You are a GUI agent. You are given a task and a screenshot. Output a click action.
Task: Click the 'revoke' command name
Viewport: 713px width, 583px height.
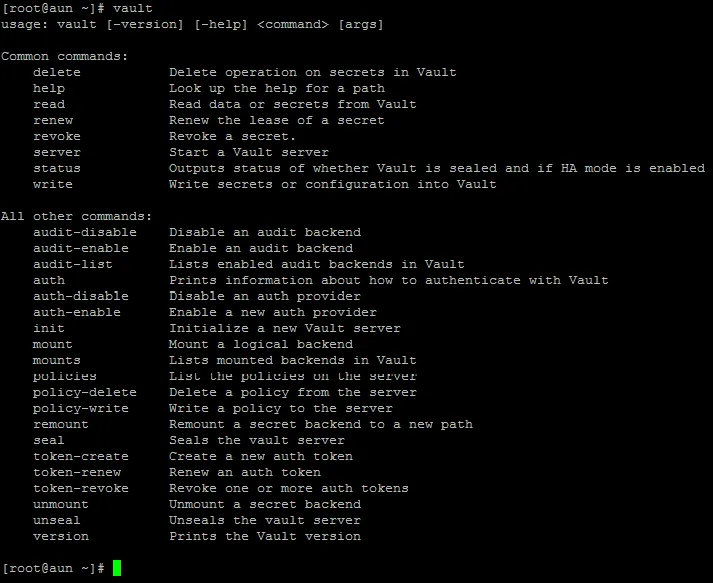[x=56, y=136]
